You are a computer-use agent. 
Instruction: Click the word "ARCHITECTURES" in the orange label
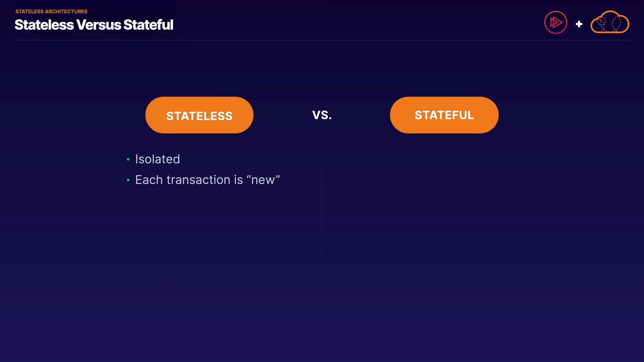click(x=66, y=11)
